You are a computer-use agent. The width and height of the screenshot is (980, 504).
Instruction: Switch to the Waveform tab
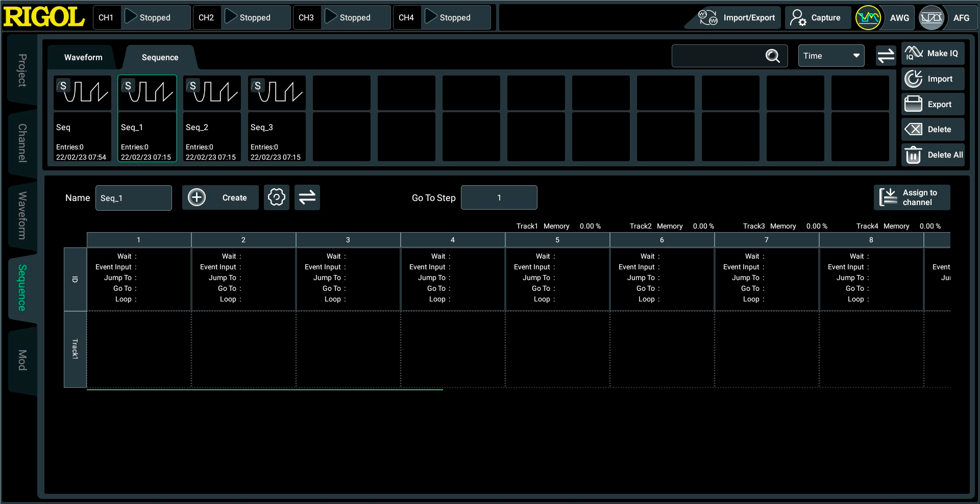[x=83, y=58]
